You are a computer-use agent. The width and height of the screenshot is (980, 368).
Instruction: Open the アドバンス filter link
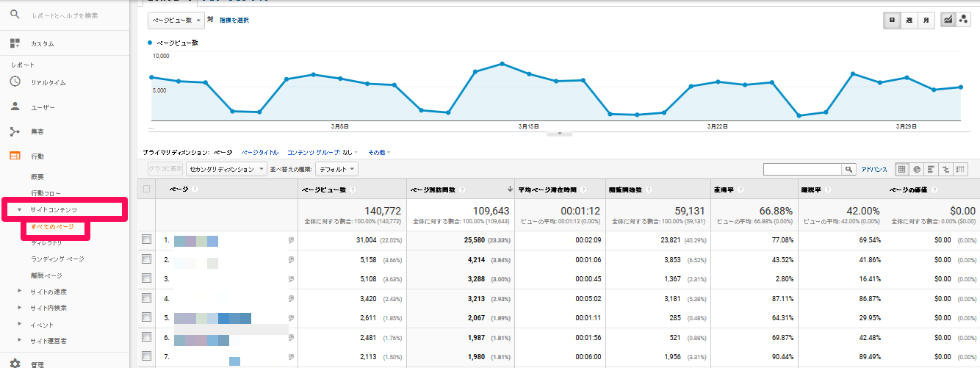(x=875, y=169)
